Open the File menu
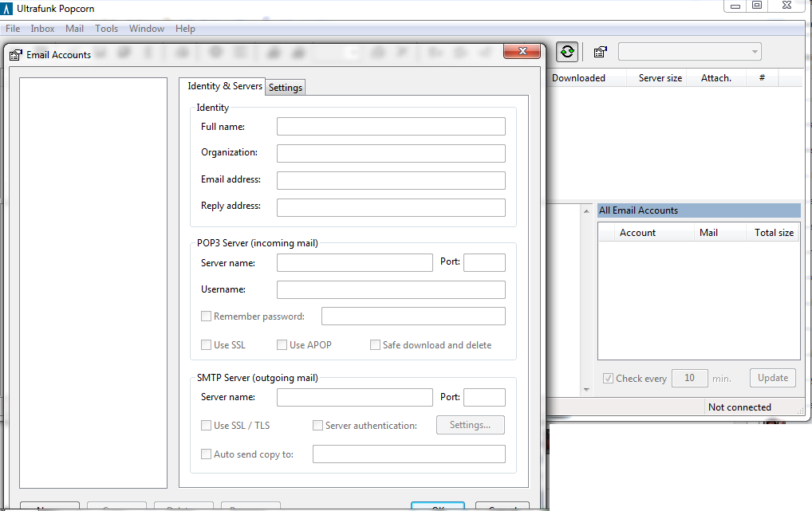The width and height of the screenshot is (812, 511). coord(13,29)
